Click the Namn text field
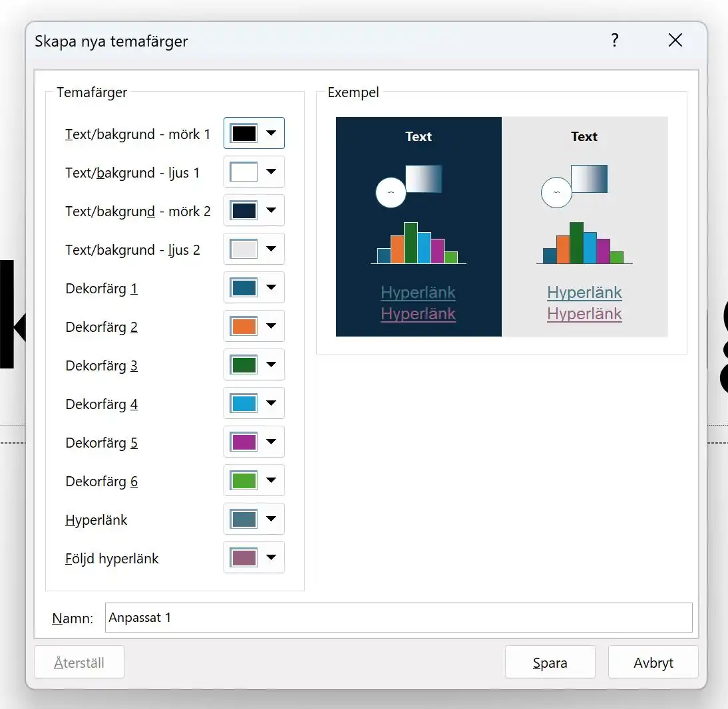Viewport: 728px width, 709px height. point(399,617)
